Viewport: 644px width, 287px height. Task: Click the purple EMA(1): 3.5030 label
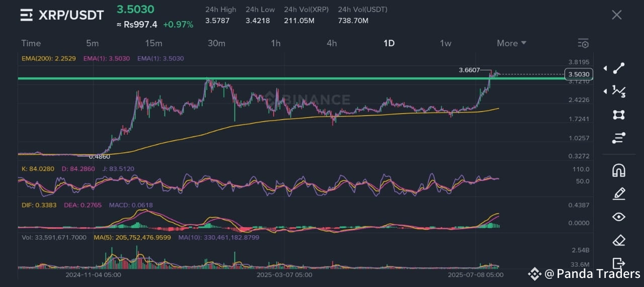tap(160, 58)
